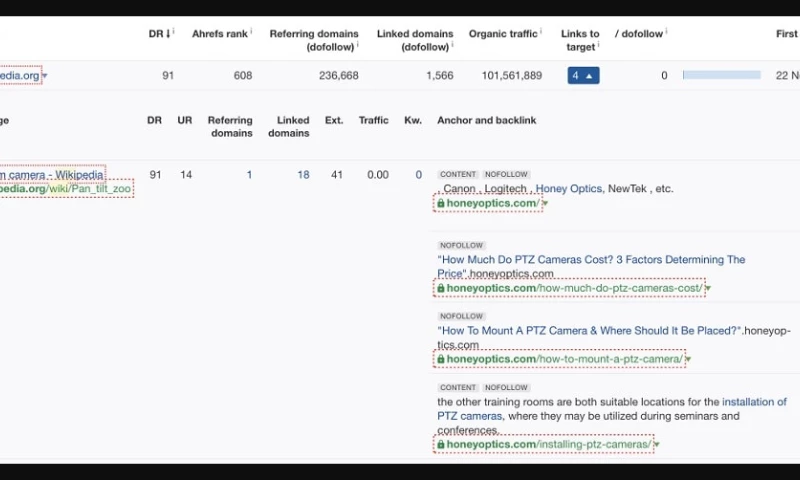Viewport: 800px width, 480px height.
Task: Click the Ext. column header
Action: tap(334, 120)
